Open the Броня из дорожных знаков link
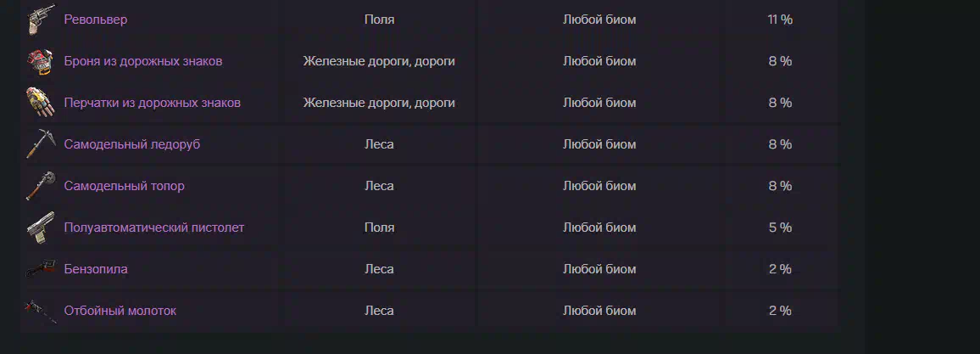The image size is (980, 354). (143, 61)
